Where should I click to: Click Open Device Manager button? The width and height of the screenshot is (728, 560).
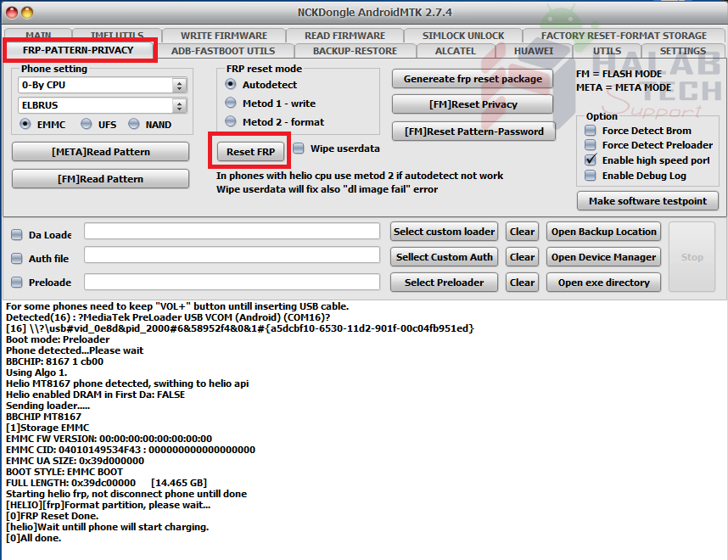pyautogui.click(x=603, y=257)
